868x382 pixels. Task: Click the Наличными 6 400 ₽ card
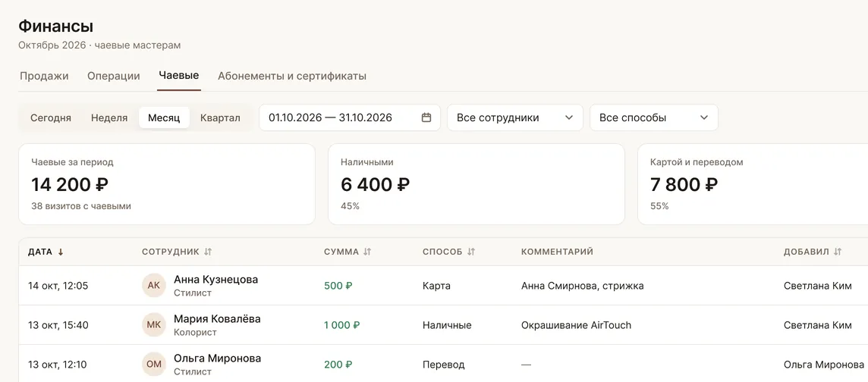tap(476, 184)
